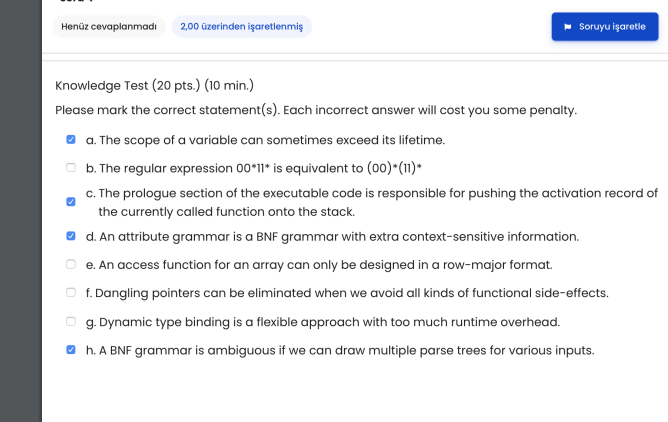Click the flag icon in Soruyu işaretle
The height and width of the screenshot is (422, 668).
point(568,27)
